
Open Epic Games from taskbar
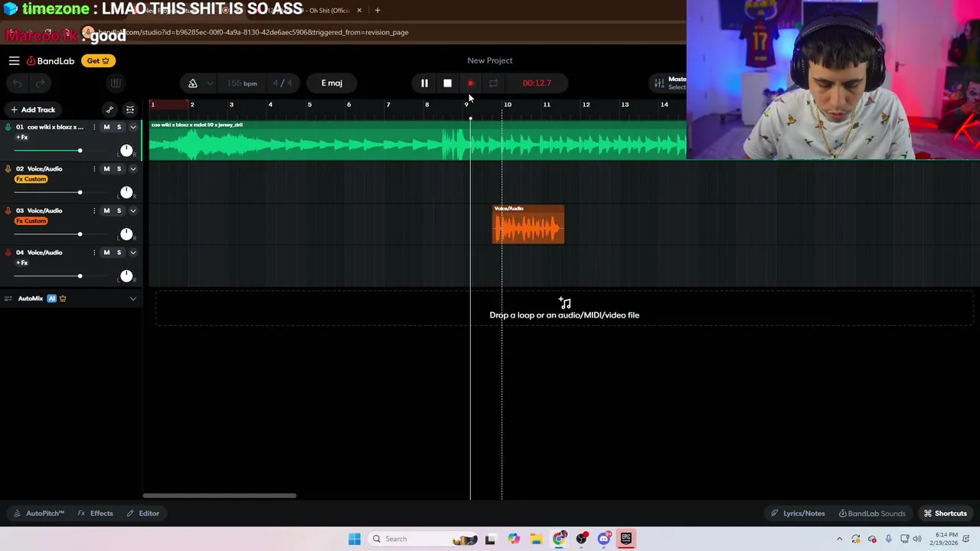(x=626, y=539)
